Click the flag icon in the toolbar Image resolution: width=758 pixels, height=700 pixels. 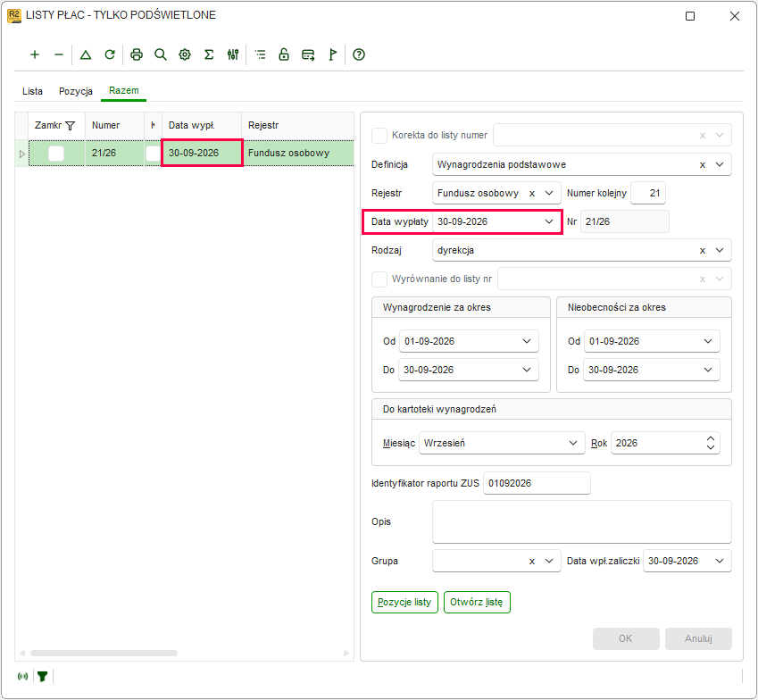333,54
